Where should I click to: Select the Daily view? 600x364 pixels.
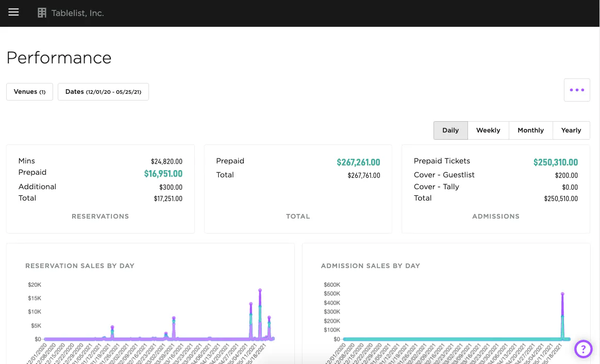(x=450, y=130)
